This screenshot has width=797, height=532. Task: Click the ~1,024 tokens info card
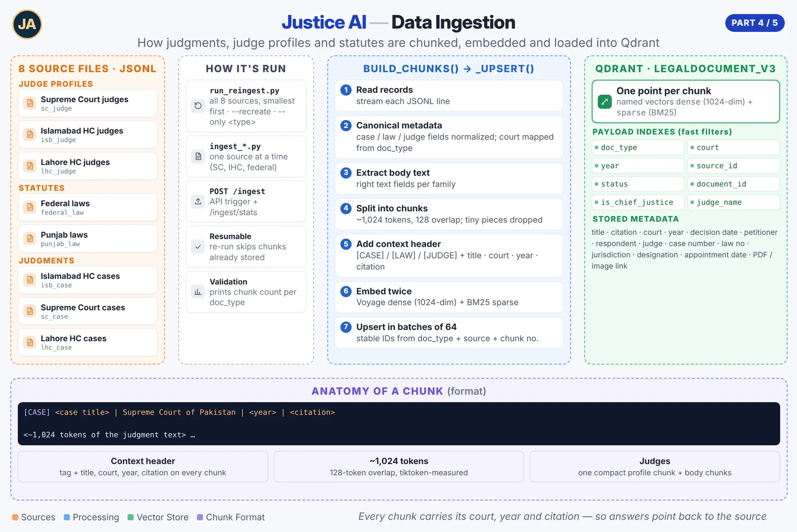(x=399, y=466)
